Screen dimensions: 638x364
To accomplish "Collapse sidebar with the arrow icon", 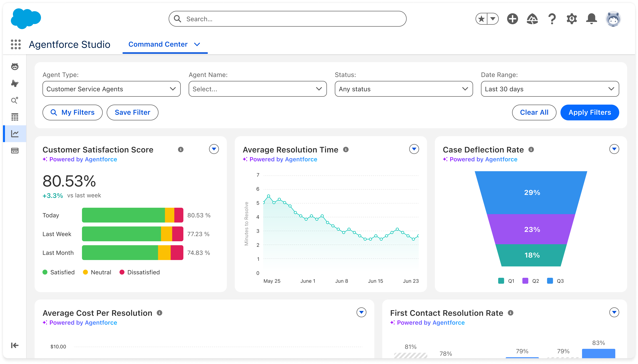I will 15,345.
